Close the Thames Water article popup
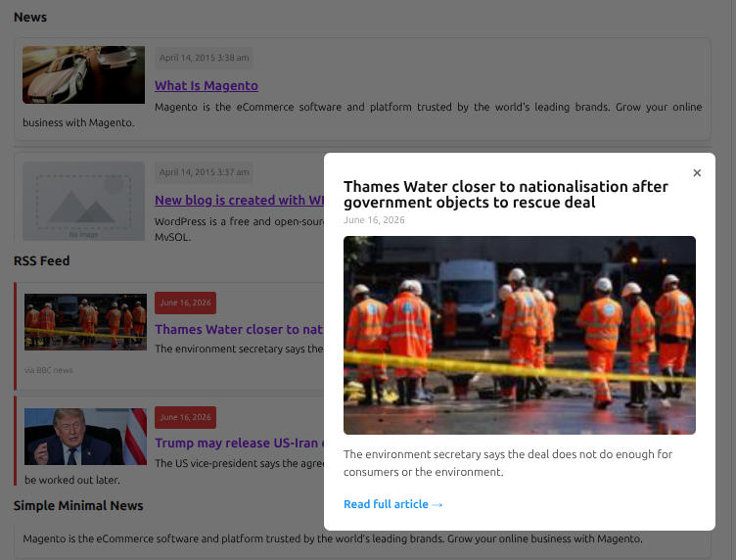Screen dimensions: 736x560 tap(697, 172)
